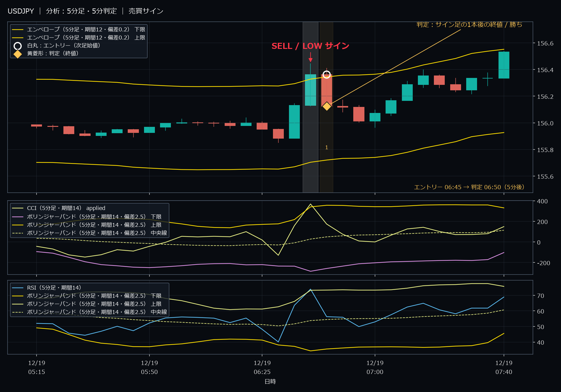This screenshot has width=561, height=392.
Task: Click the 156.6 price axis label
Action: click(545, 43)
